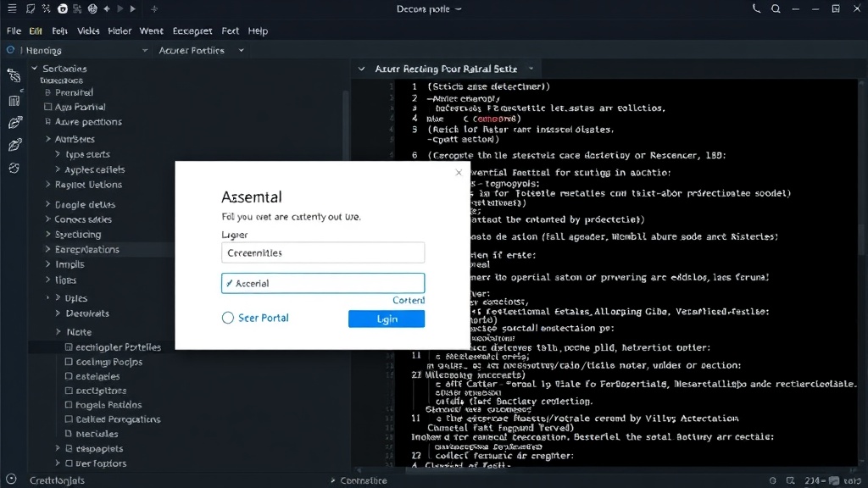Click the file icon beside Prenrited
868x488 pixels.
[x=48, y=92]
